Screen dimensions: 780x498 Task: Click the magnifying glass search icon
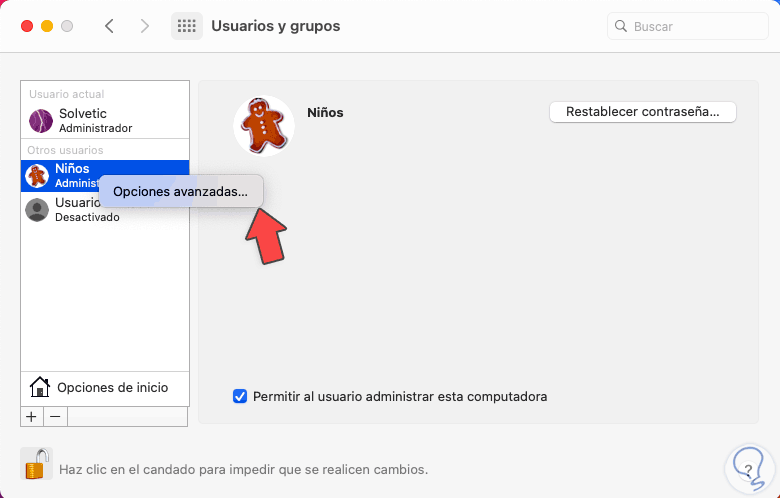(621, 26)
